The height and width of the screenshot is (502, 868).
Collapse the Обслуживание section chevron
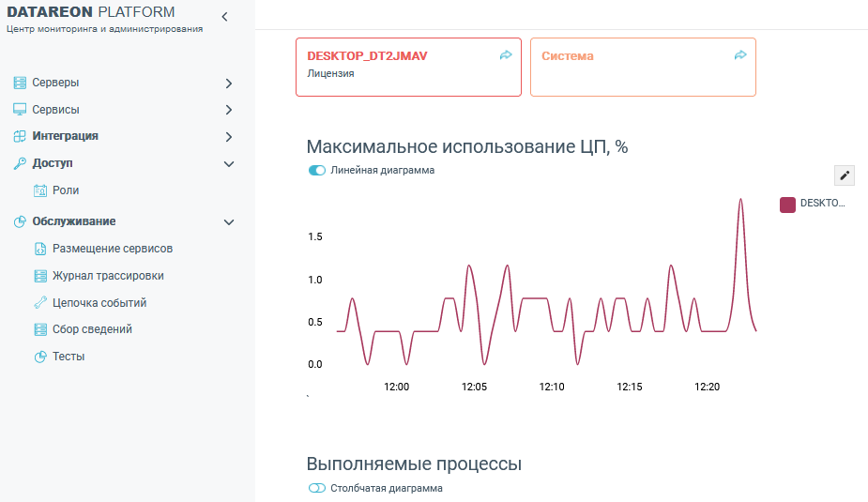[229, 222]
